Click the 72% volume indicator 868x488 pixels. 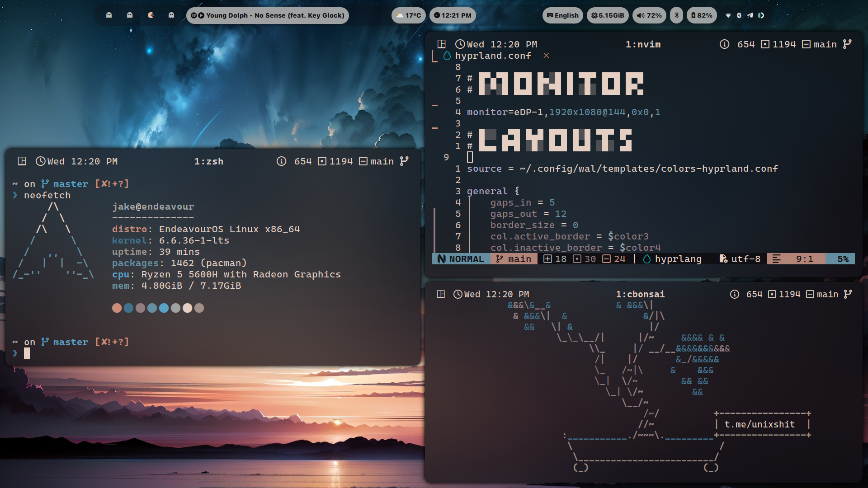click(649, 15)
